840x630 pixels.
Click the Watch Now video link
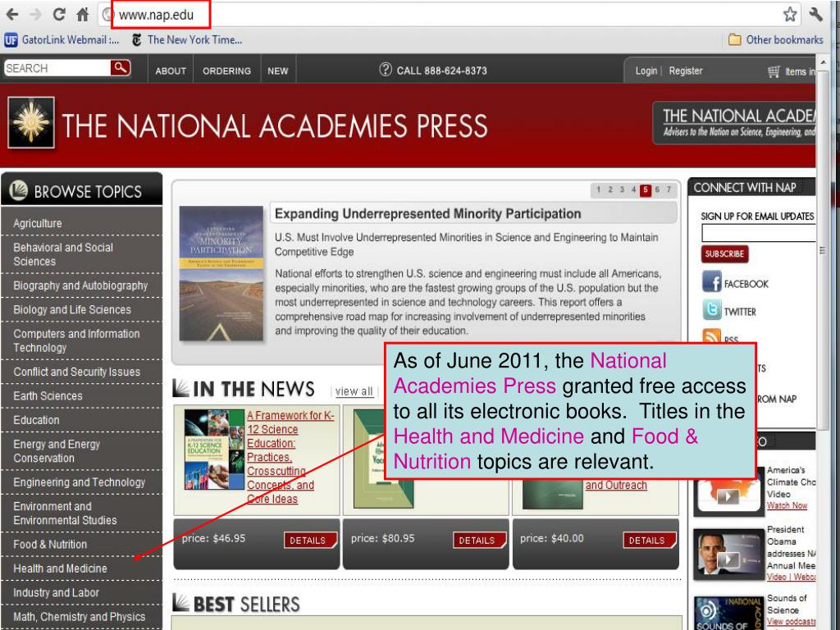[x=787, y=505]
